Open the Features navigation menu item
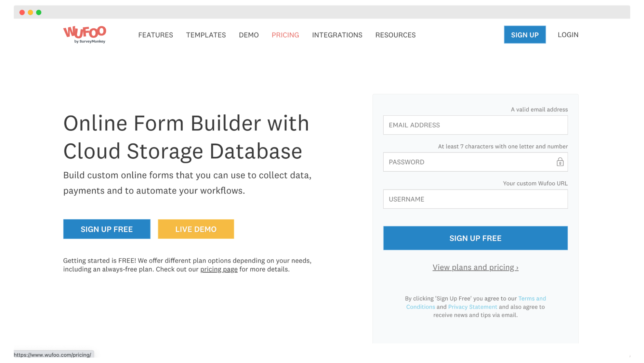This screenshot has width=644, height=363. coord(155,35)
